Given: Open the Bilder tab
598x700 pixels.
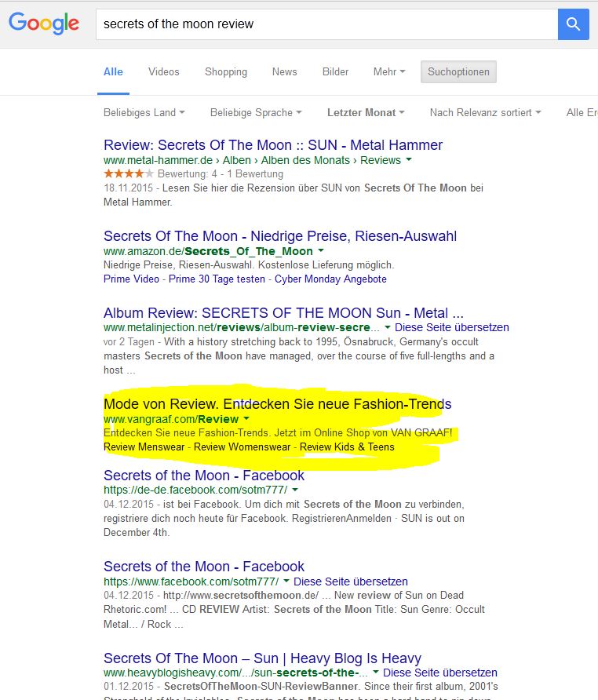Looking at the screenshot, I should click(x=335, y=72).
